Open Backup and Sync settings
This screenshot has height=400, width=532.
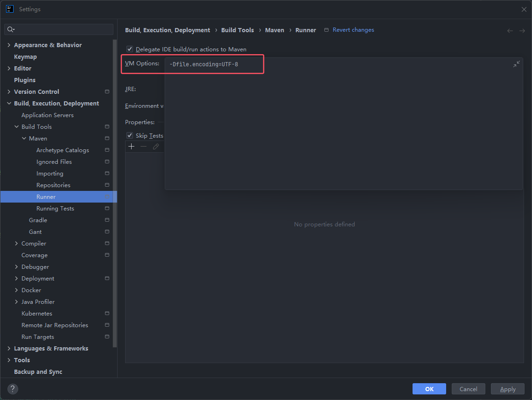(x=38, y=372)
